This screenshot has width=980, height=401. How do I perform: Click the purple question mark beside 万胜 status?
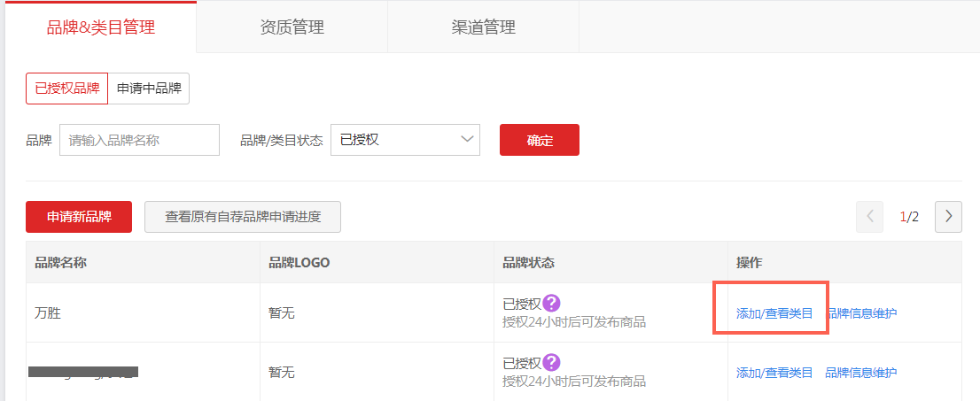(x=551, y=304)
